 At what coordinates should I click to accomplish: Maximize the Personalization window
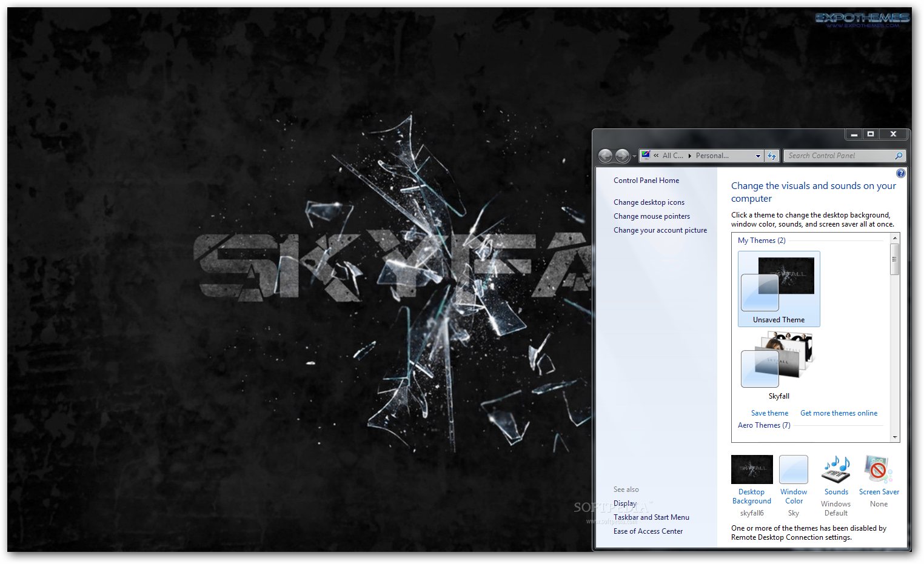coord(871,134)
